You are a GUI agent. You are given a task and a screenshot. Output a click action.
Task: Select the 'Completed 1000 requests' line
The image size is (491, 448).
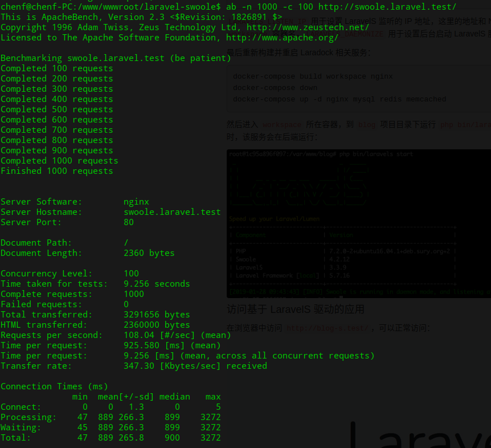[x=59, y=161]
